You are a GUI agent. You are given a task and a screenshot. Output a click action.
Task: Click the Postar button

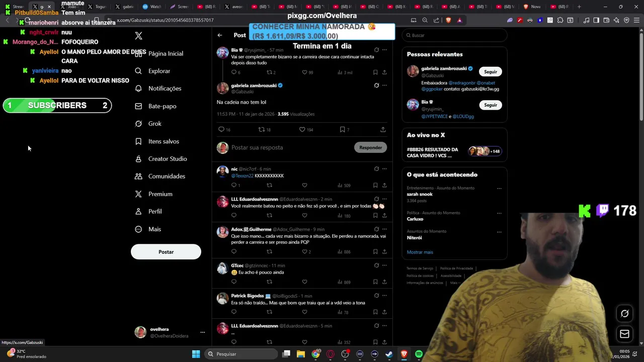pyautogui.click(x=166, y=252)
